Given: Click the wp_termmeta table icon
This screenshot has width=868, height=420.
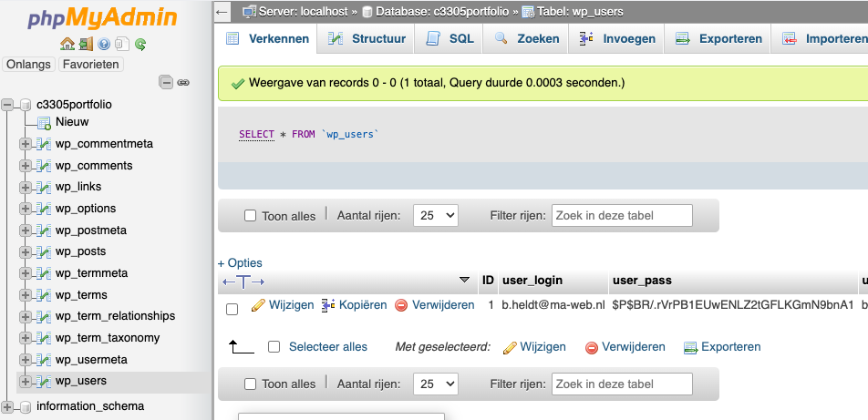Looking at the screenshot, I should tap(44, 273).
